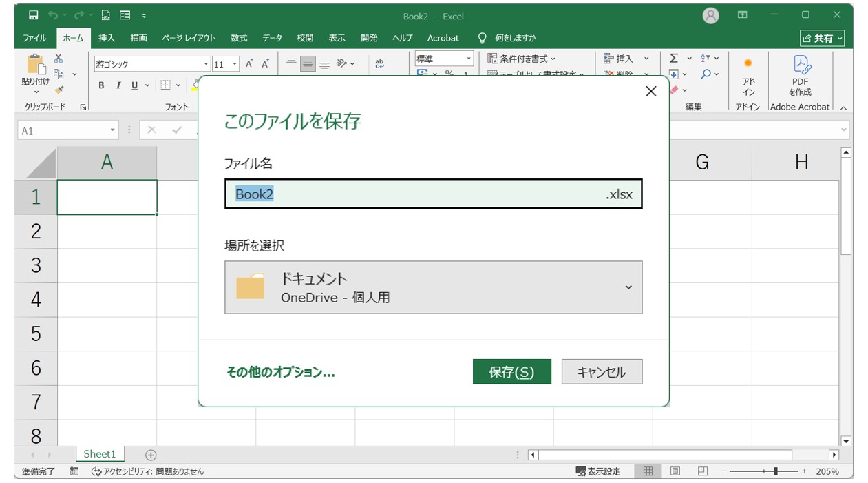Screen dimensions: 868x483
Task: Toggle Underline formatting
Action: tap(135, 85)
